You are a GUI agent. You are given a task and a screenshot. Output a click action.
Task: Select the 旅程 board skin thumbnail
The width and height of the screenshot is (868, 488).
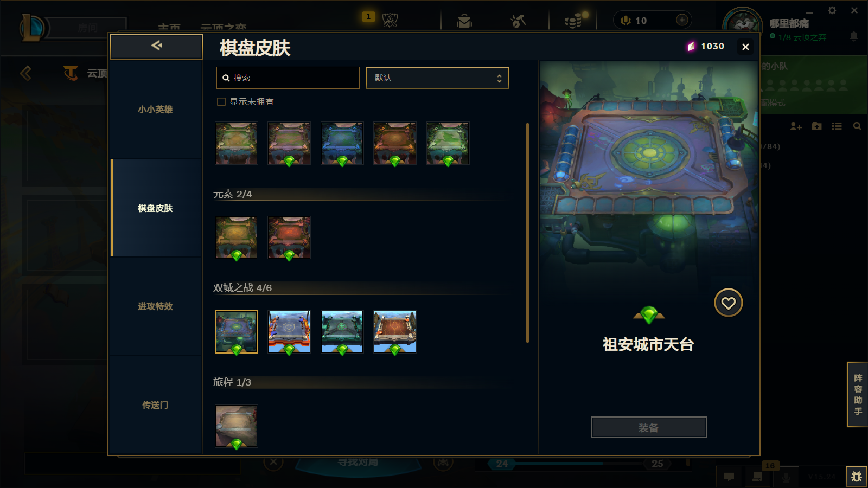pyautogui.click(x=237, y=426)
